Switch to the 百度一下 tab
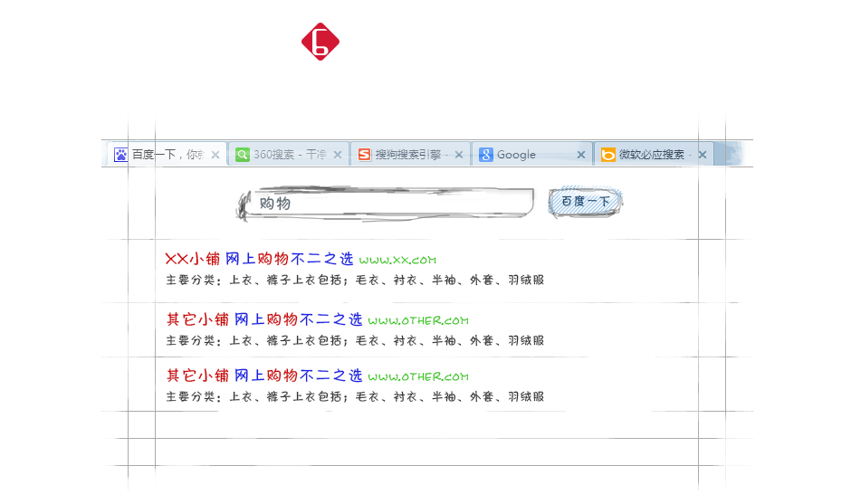Image resolution: width=851 pixels, height=504 pixels. 166,155
